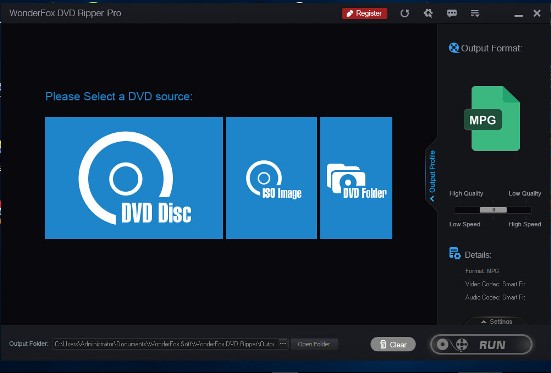The height and width of the screenshot is (373, 551).
Task: Select DVD Folder as the source
Action: [x=356, y=178]
